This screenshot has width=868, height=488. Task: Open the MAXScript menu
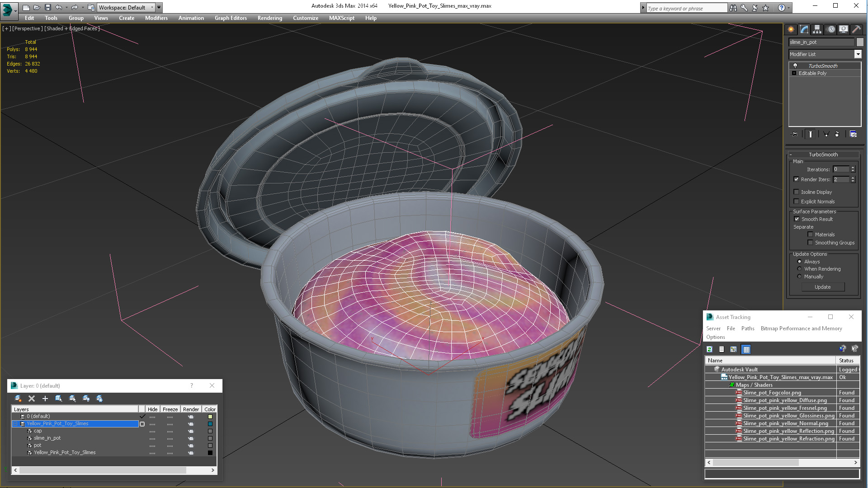coord(341,18)
